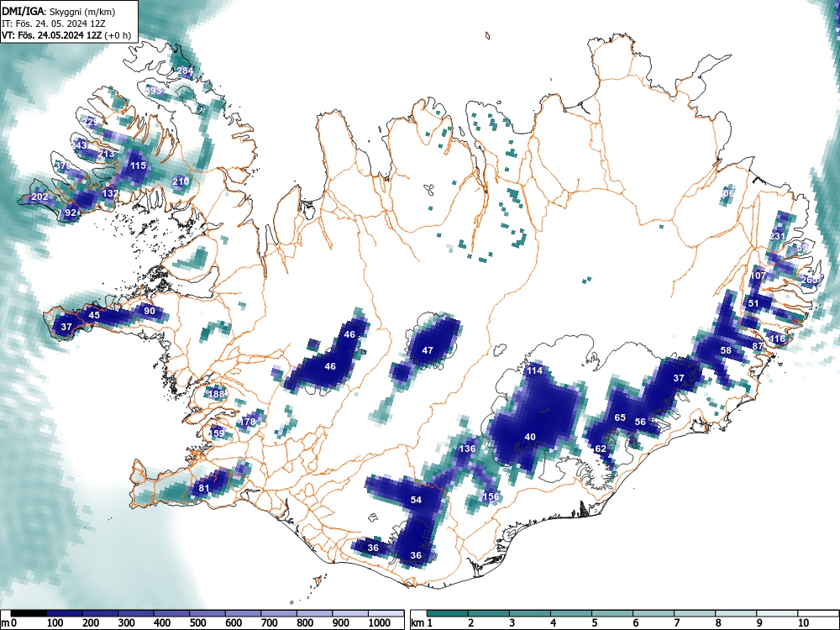This screenshot has width=840, height=630.
Task: Click the 56 visibility label
Action: tap(640, 422)
